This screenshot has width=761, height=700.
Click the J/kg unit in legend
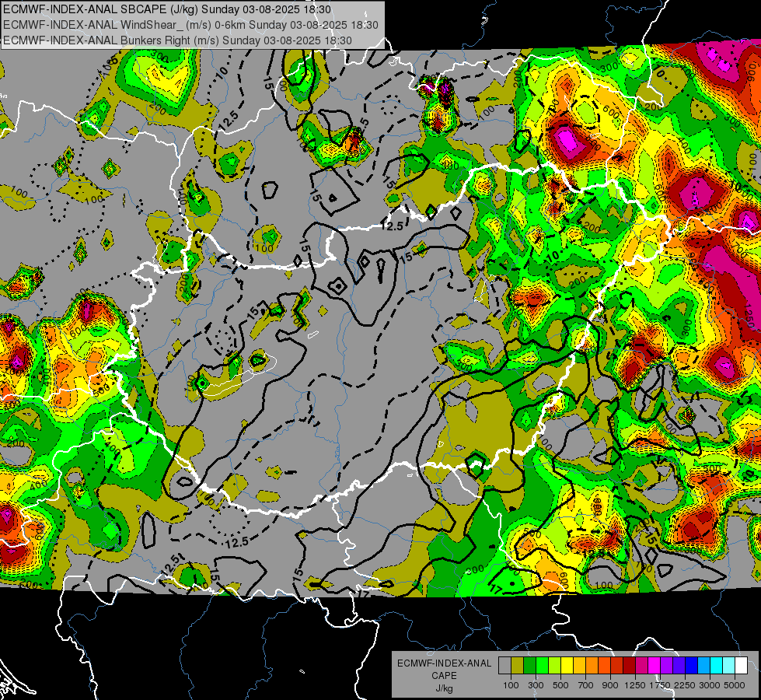point(444,688)
